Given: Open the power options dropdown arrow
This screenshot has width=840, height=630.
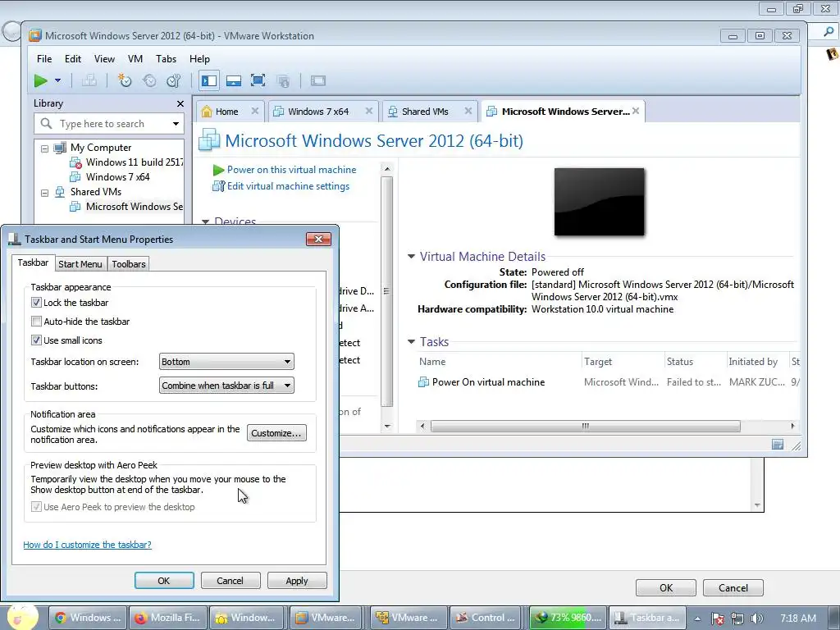Looking at the screenshot, I should (x=58, y=81).
